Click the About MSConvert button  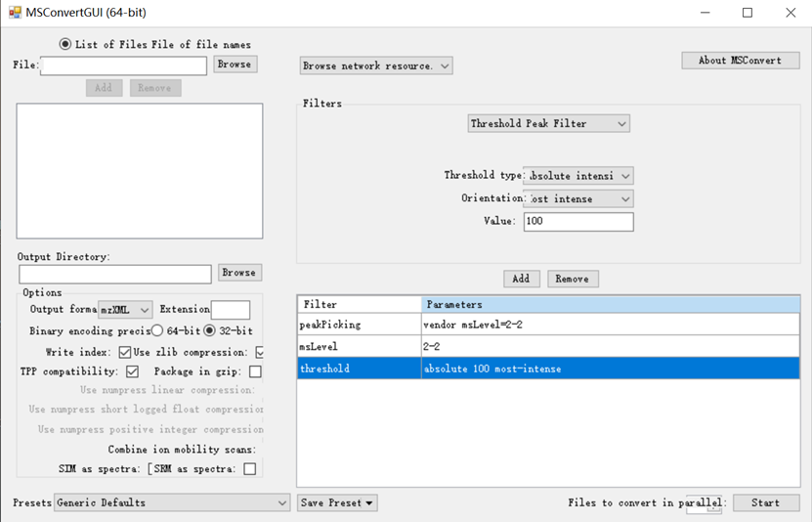click(x=740, y=60)
